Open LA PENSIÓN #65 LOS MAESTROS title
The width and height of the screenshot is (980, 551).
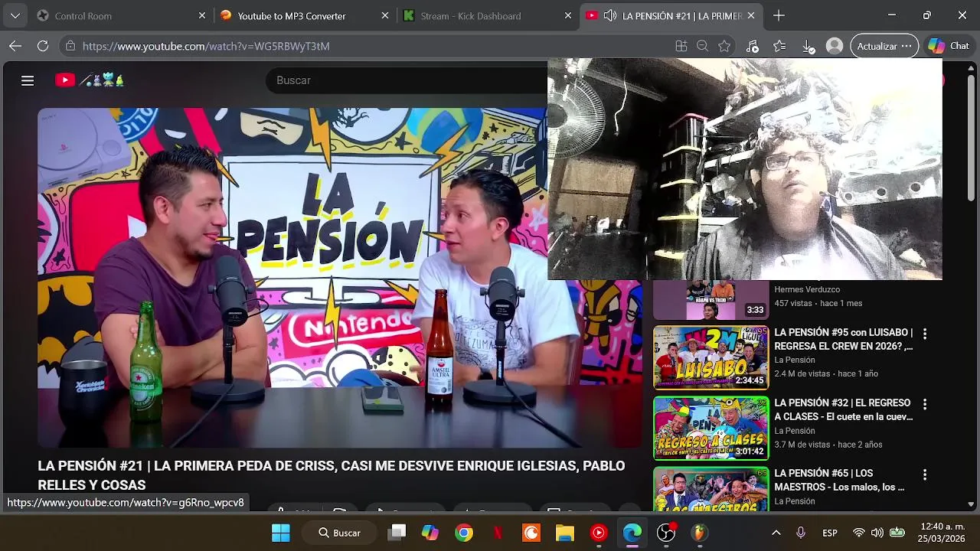click(840, 480)
